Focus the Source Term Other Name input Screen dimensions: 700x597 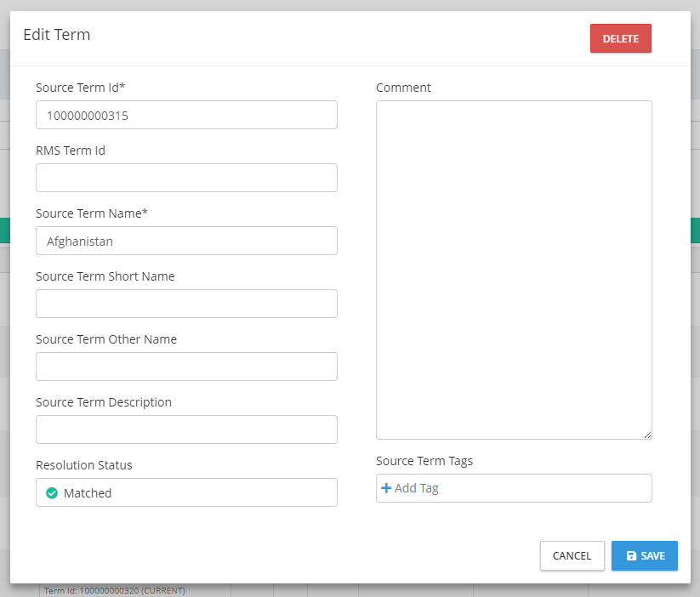pyautogui.click(x=186, y=367)
